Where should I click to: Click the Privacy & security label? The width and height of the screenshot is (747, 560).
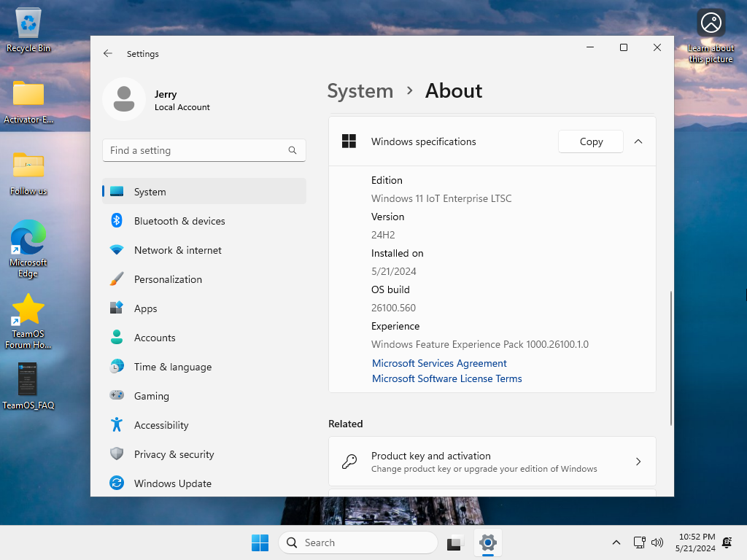(x=174, y=454)
